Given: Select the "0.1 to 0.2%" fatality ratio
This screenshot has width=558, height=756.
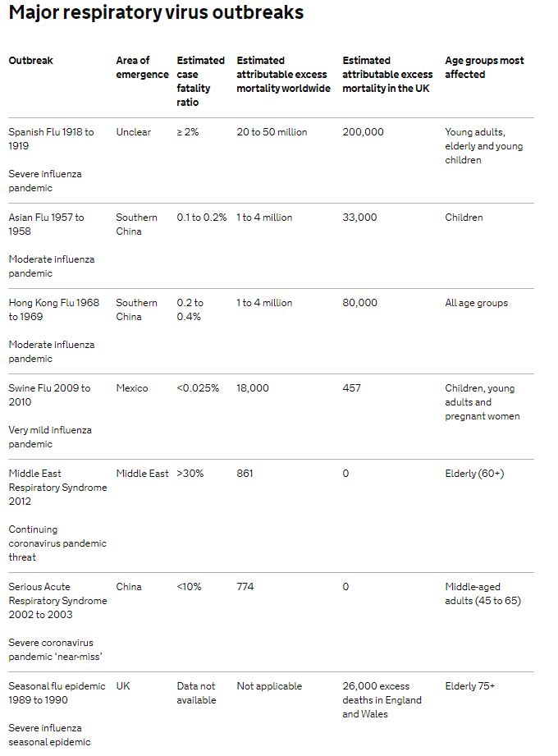Looking at the screenshot, I should click(201, 218).
